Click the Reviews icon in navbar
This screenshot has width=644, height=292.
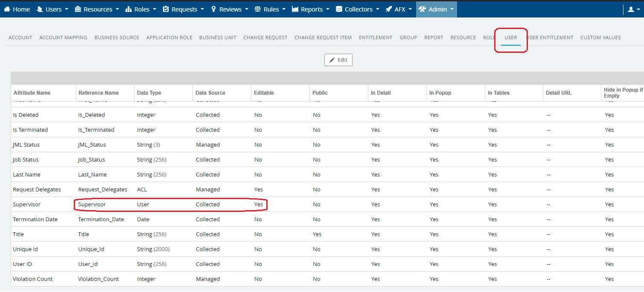pyautogui.click(x=214, y=9)
